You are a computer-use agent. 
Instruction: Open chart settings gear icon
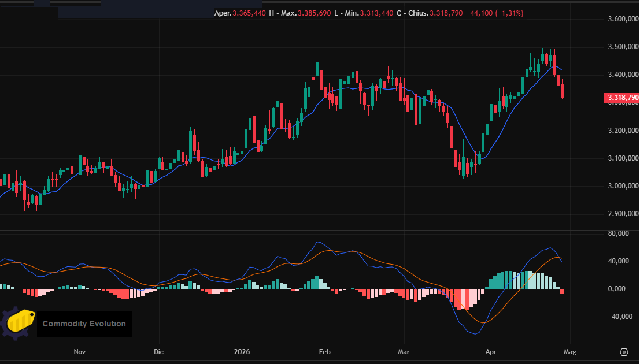(624, 352)
